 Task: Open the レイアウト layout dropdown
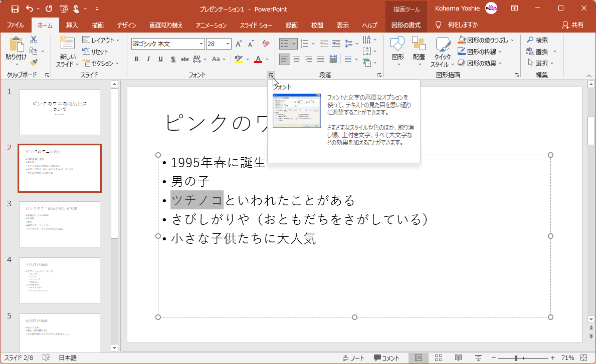point(101,40)
